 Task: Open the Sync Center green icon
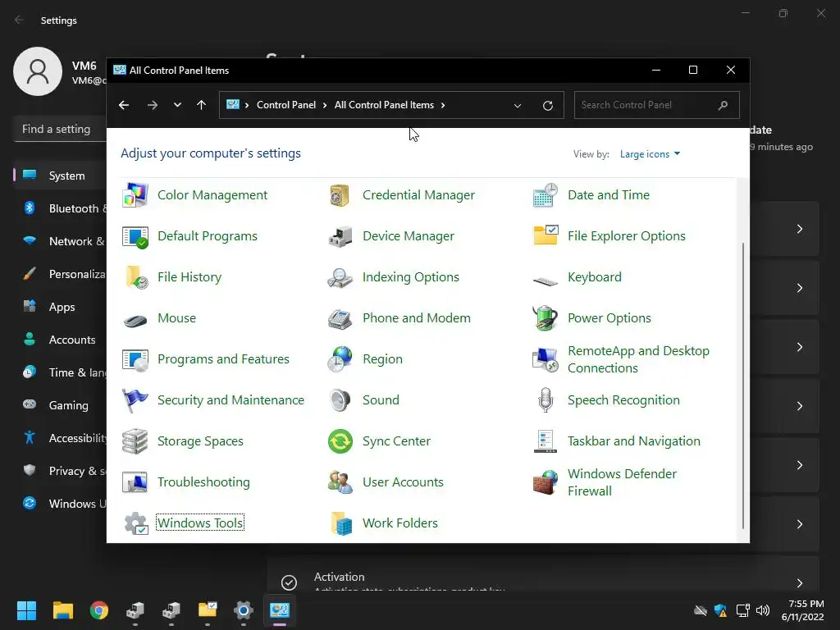point(340,441)
